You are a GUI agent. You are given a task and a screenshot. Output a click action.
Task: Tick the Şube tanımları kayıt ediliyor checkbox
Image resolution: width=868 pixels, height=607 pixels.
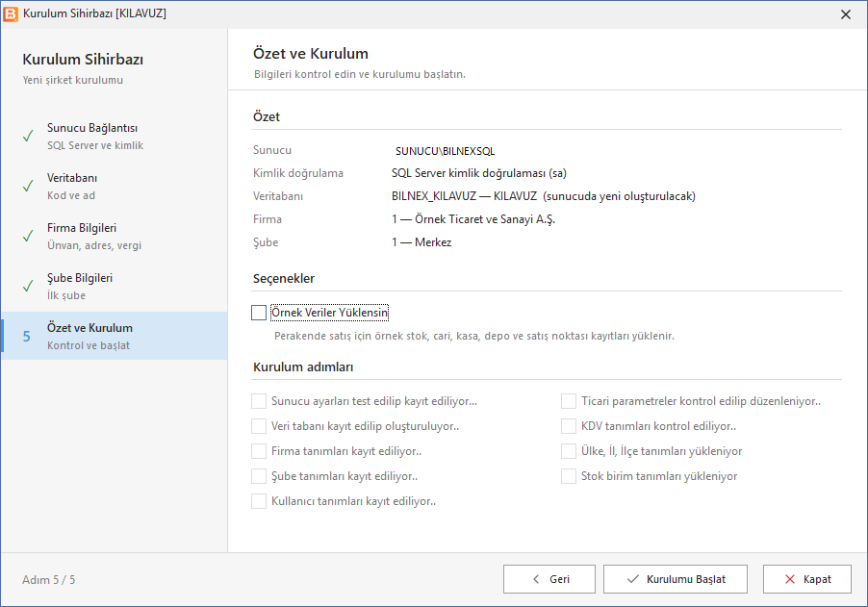[259, 476]
